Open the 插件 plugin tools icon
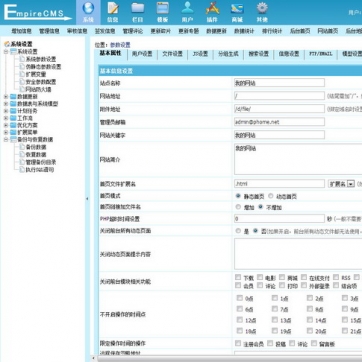This screenshot has height=362, width=362. coord(212,8)
